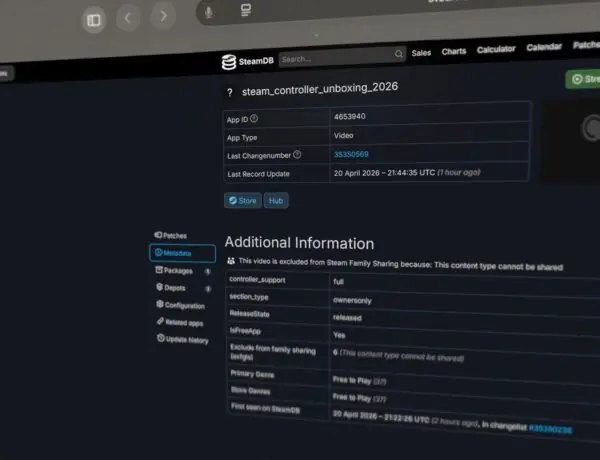600x460 pixels.
Task: Open the SteamDB logo homepage
Action: click(248, 62)
